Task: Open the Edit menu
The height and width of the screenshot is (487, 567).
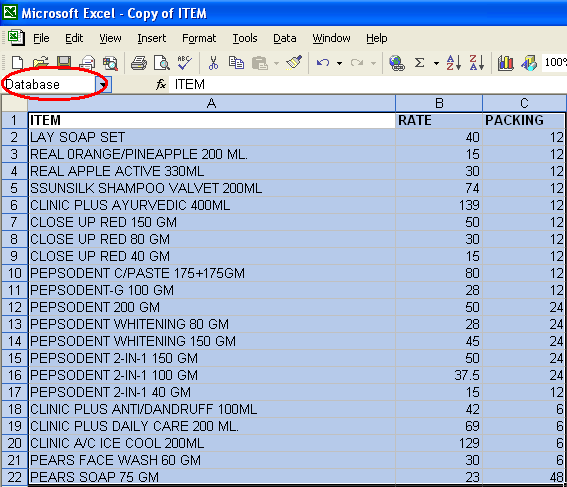Action: coord(74,38)
